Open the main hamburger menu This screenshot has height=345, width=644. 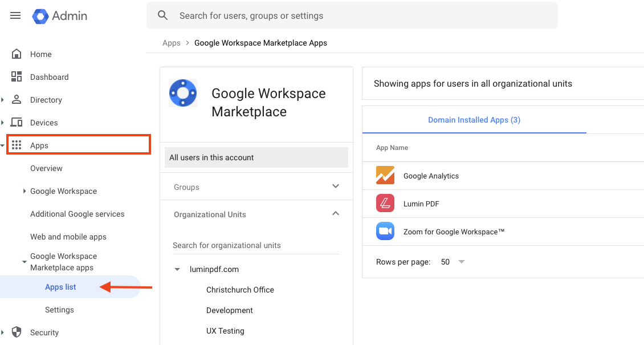pos(15,15)
